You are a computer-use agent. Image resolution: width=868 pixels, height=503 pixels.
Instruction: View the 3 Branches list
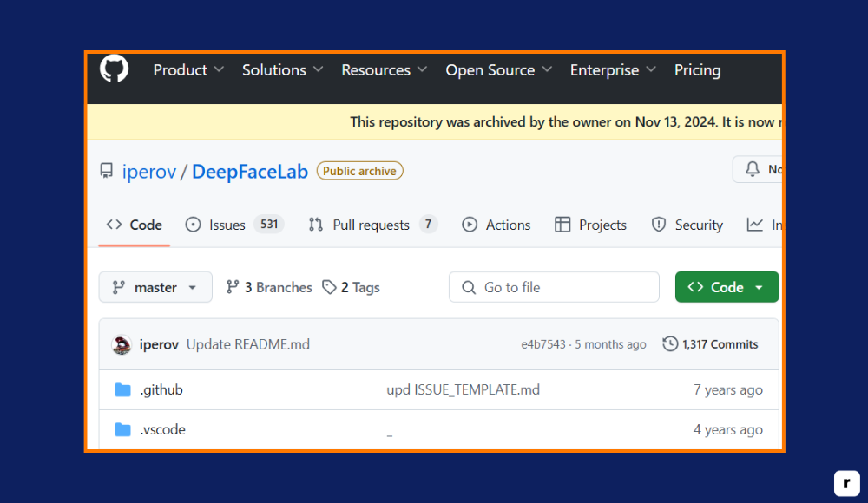tap(270, 287)
